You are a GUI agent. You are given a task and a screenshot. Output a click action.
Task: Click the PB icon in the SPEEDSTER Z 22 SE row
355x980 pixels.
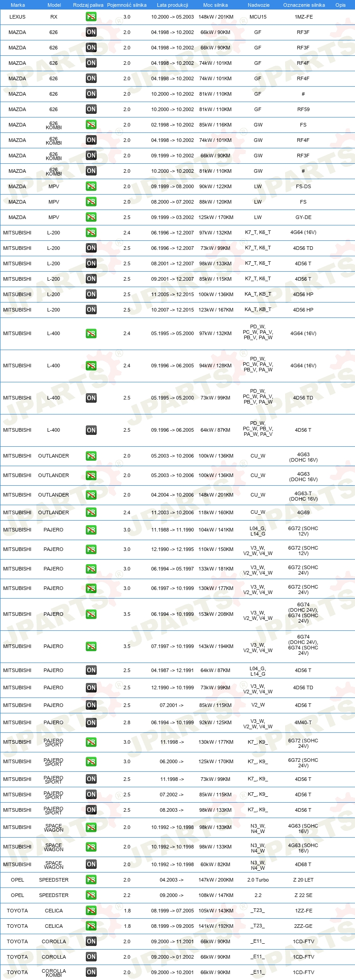(x=91, y=895)
